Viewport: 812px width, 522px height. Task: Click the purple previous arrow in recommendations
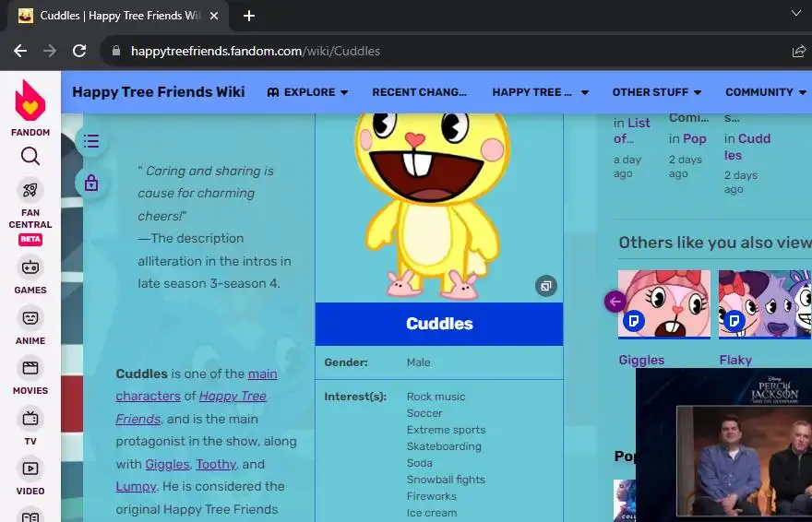tap(615, 301)
